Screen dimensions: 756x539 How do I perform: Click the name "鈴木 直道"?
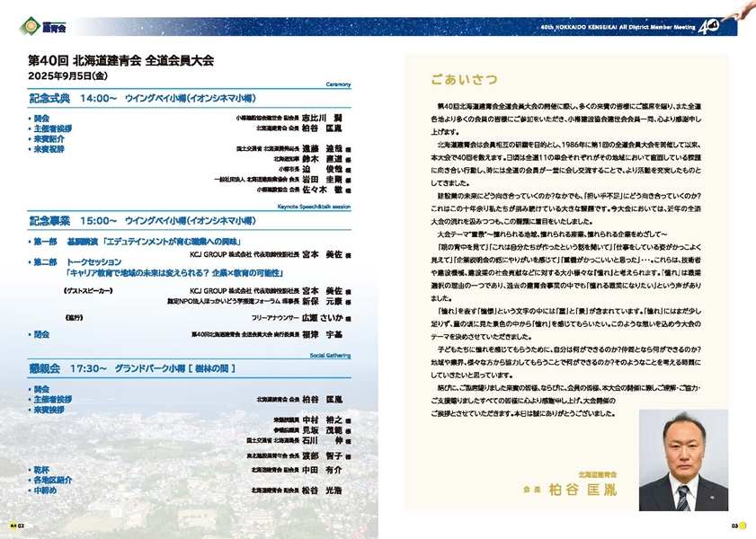[x=322, y=159]
